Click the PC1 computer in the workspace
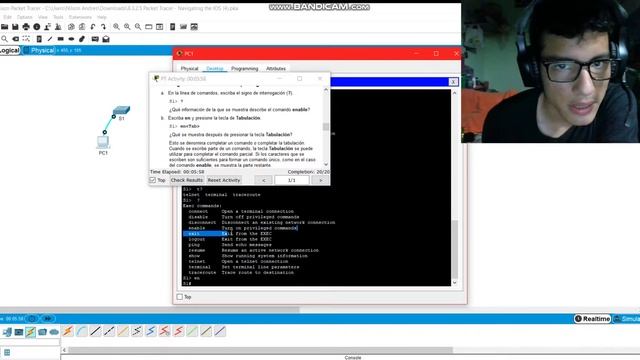This screenshot has height=360, width=640. (x=103, y=142)
